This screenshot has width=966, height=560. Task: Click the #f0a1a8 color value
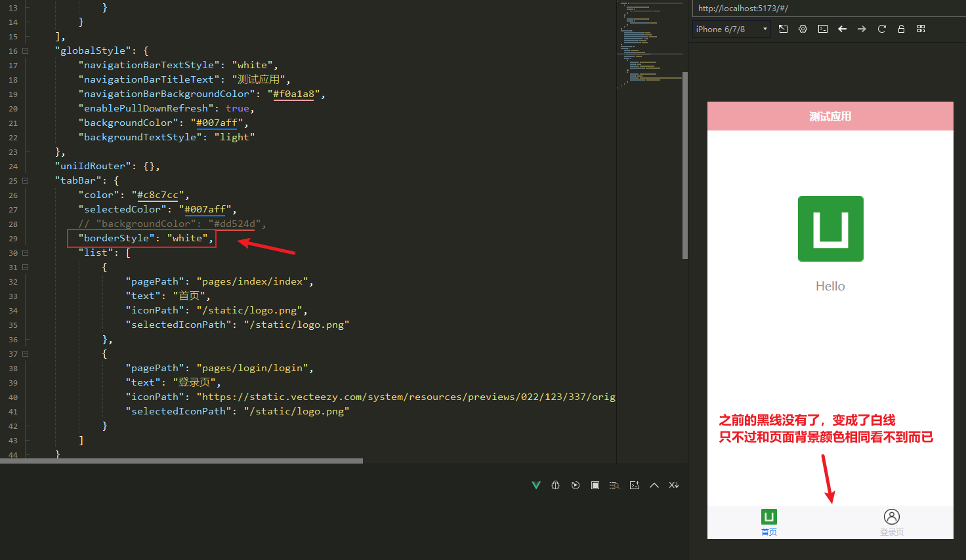pyautogui.click(x=293, y=94)
